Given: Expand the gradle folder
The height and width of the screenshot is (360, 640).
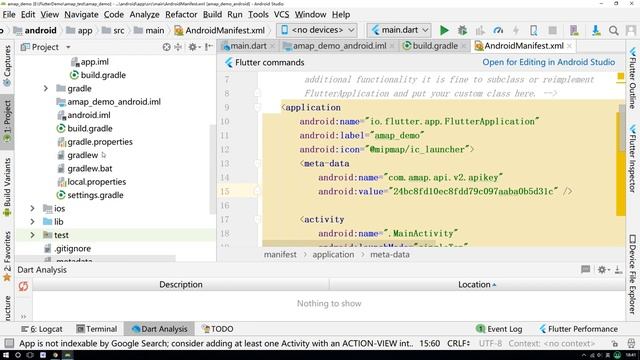Looking at the screenshot, I should click(x=46, y=88).
